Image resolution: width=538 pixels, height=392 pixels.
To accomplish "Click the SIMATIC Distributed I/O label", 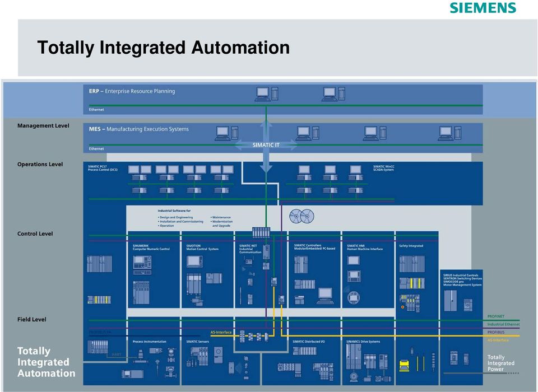I will pos(308,342).
